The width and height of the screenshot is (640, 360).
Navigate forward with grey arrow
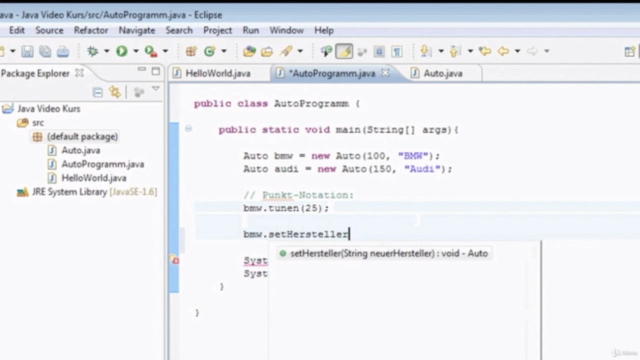(x=532, y=51)
